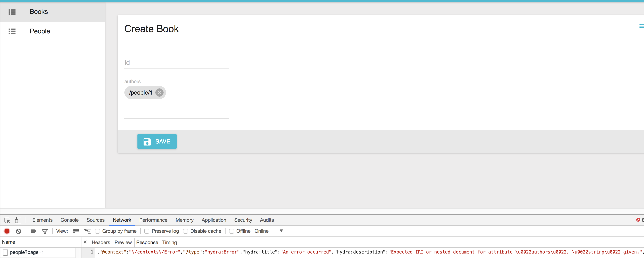Image resolution: width=644 pixels, height=258 pixels.
Task: Open the Application tab
Action: click(x=214, y=220)
